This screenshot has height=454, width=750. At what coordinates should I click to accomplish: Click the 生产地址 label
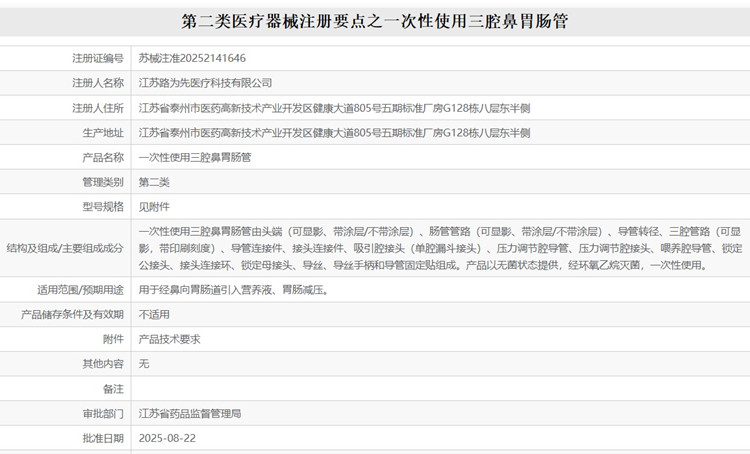(103, 133)
